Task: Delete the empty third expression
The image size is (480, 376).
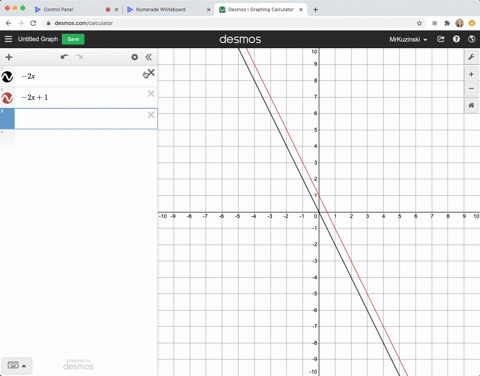Action: [x=151, y=115]
